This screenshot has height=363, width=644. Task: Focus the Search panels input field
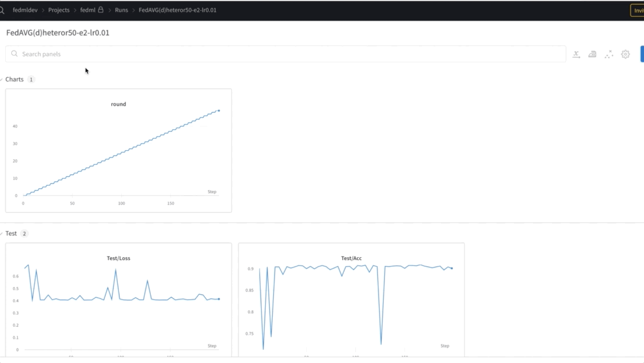coord(285,54)
